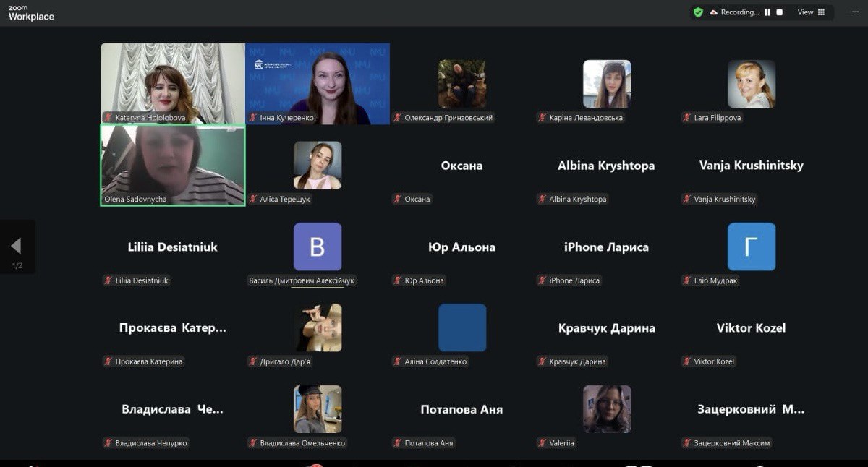868x467 pixels.
Task: Click Інна Кучеренко's video feed
Action: pos(318,83)
